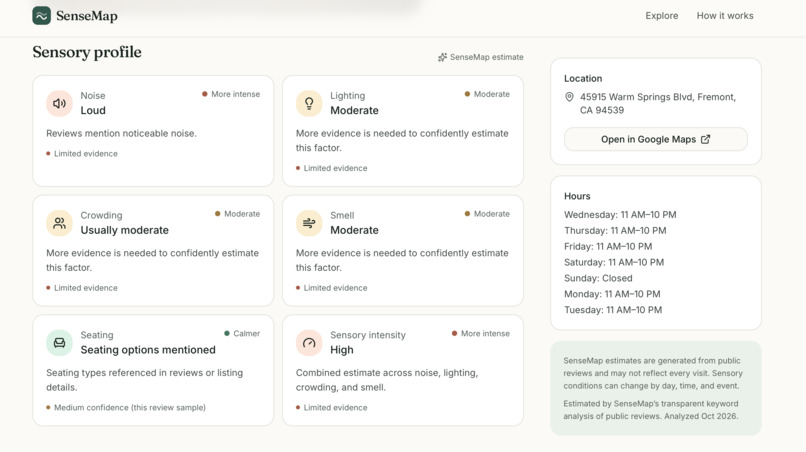Click the location pin icon
This screenshot has width=806, height=452.
(569, 97)
